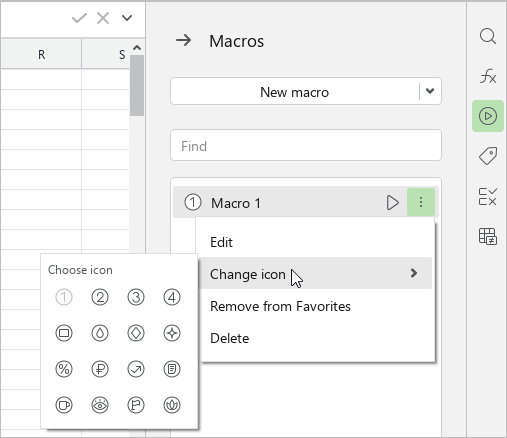Choose the flag icon
507x438 pixels.
(x=136, y=405)
